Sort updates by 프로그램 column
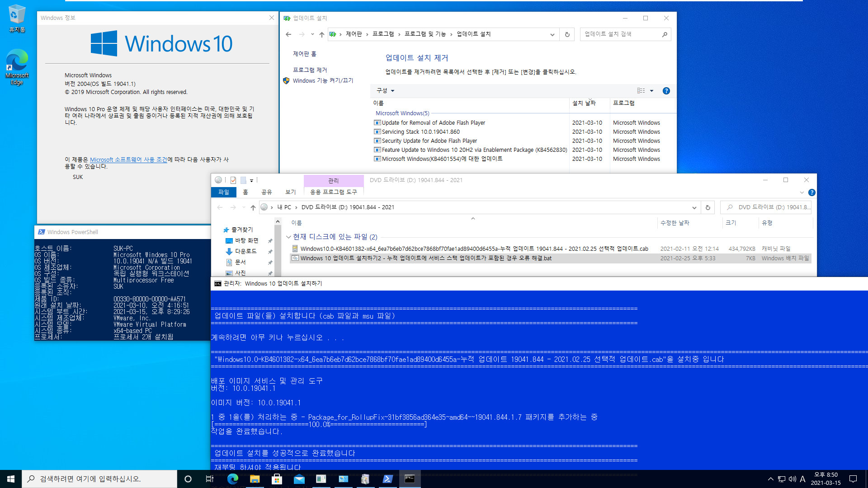Image resolution: width=868 pixels, height=488 pixels. coord(642,103)
